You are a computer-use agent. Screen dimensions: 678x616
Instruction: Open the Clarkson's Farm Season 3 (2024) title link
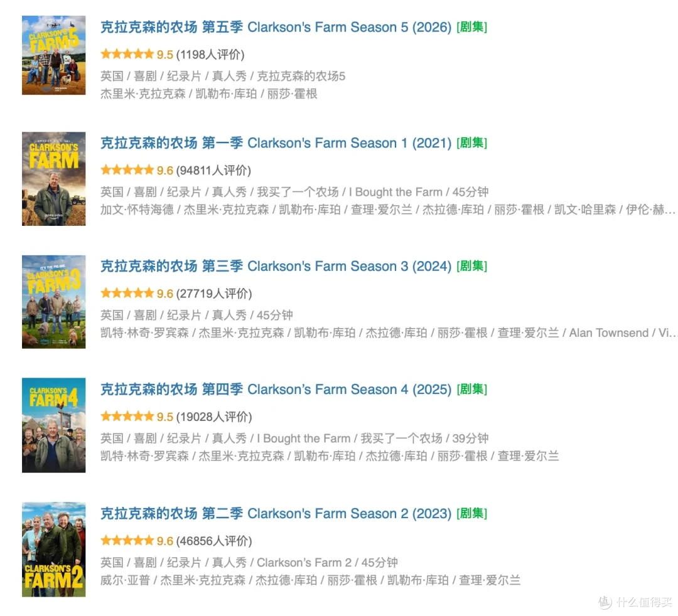pos(276,266)
